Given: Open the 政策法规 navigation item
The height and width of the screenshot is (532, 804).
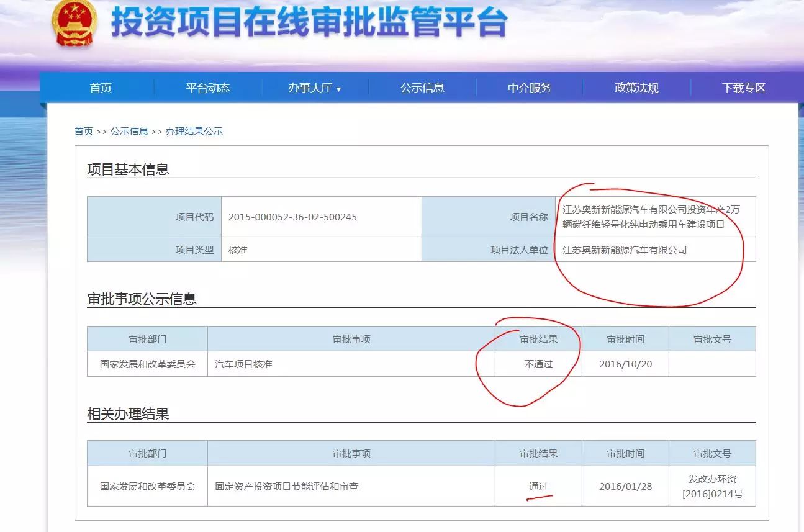Looking at the screenshot, I should 637,88.
